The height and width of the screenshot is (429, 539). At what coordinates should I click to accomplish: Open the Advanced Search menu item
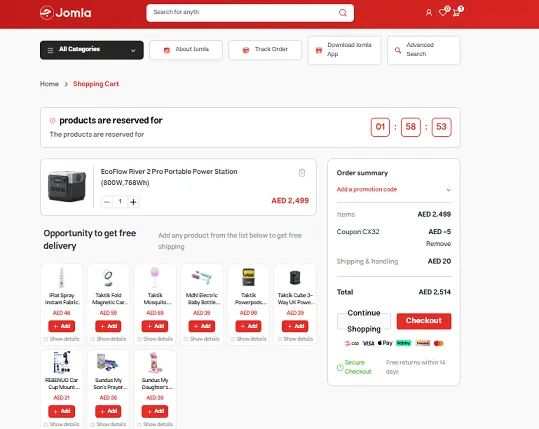tap(424, 50)
